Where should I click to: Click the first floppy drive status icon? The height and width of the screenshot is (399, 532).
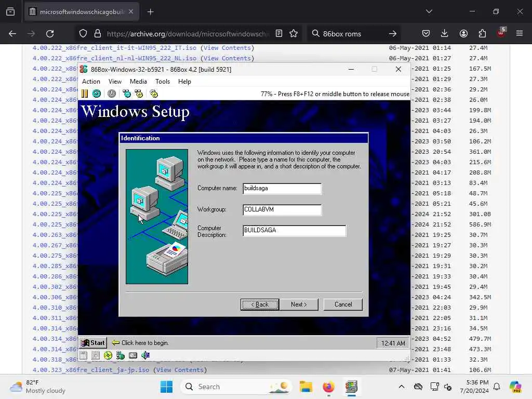[x=84, y=355]
